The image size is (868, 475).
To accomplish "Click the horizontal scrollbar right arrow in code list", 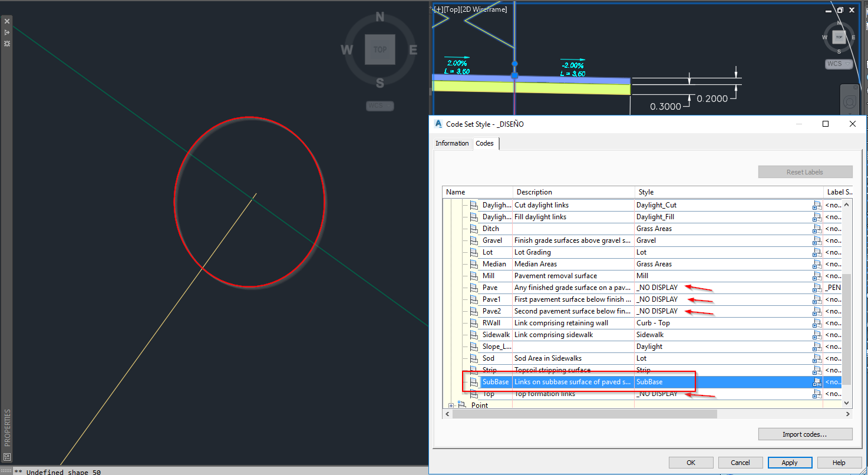I will tap(847, 414).
